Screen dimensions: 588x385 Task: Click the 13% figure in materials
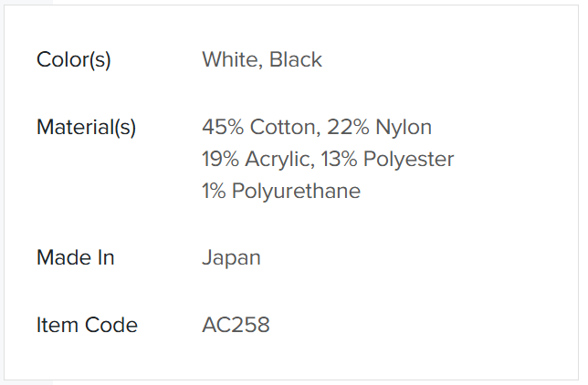339,159
